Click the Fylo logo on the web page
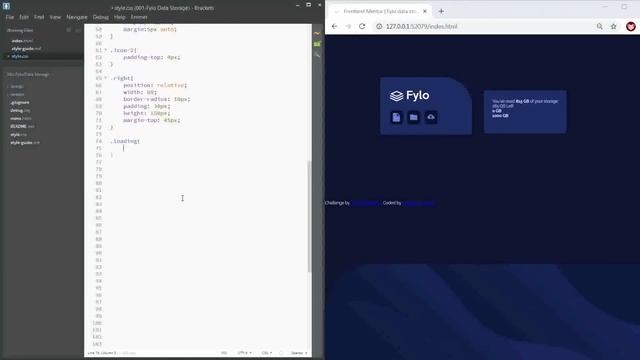 coord(409,96)
